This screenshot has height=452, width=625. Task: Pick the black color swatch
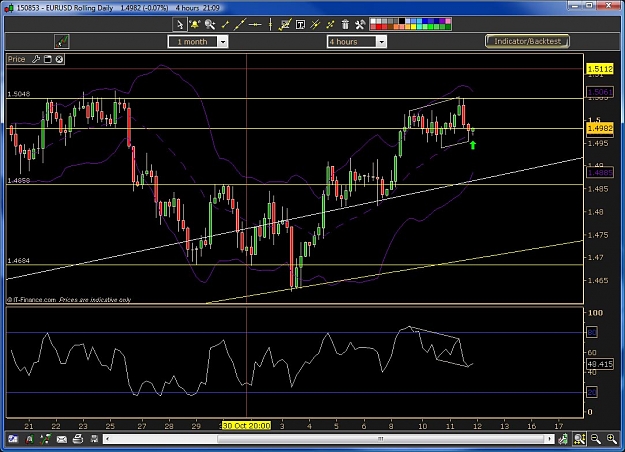402,22
